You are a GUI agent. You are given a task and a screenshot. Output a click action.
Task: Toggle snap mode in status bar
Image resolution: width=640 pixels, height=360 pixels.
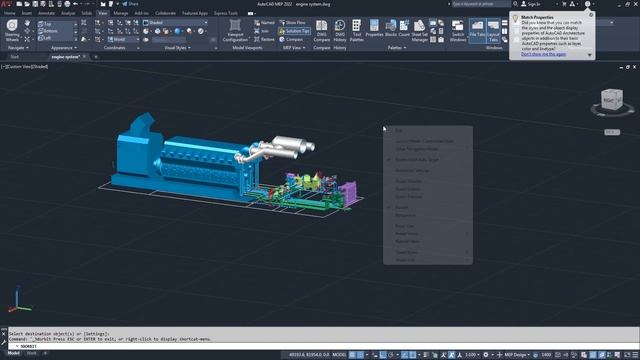point(360,355)
